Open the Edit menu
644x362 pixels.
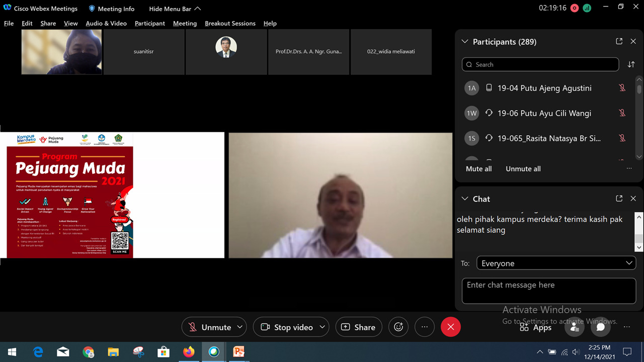tap(27, 23)
